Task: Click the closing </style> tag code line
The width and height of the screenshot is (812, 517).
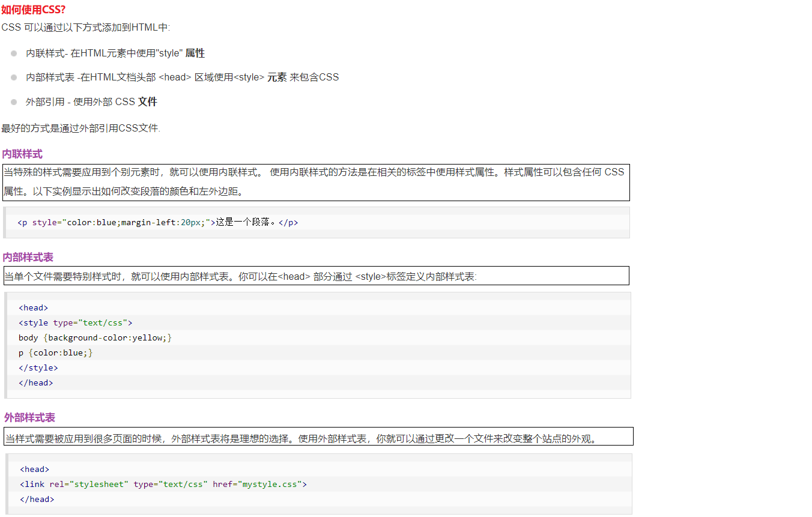Action: pyautogui.click(x=38, y=368)
